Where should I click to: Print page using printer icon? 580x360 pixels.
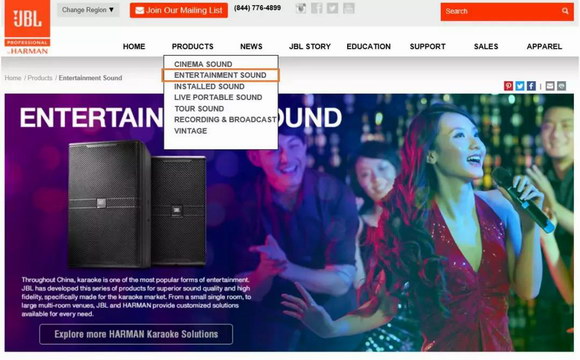(x=562, y=86)
